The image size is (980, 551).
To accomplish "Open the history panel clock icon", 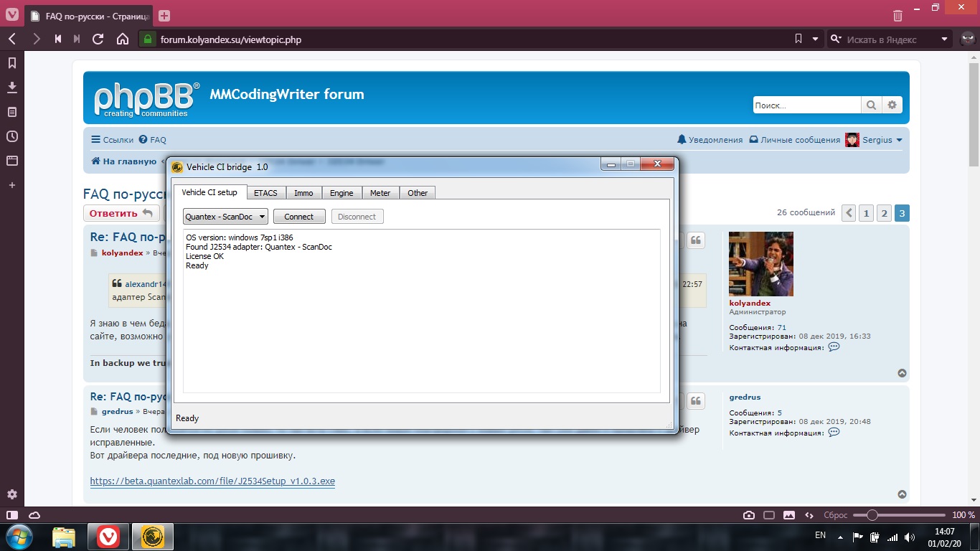I will (12, 136).
